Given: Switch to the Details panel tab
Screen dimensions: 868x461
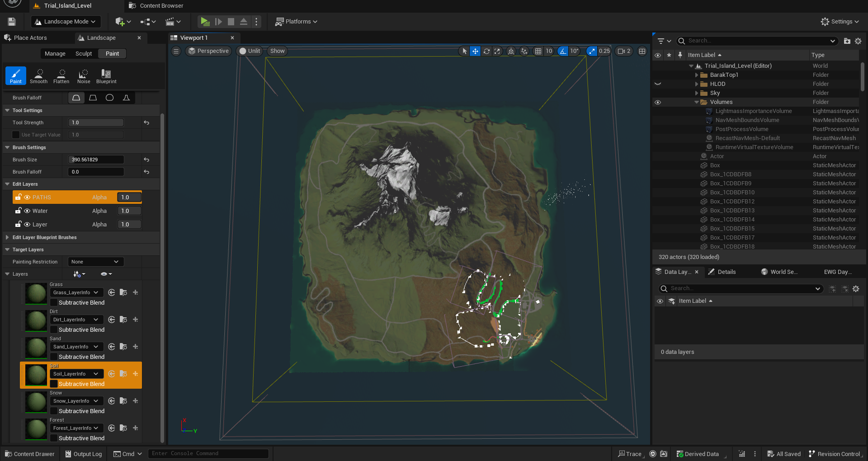Looking at the screenshot, I should 726,272.
